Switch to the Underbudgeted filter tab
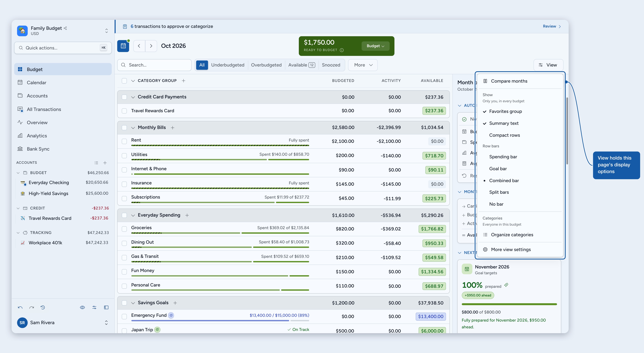The image size is (644, 353). tap(227, 65)
